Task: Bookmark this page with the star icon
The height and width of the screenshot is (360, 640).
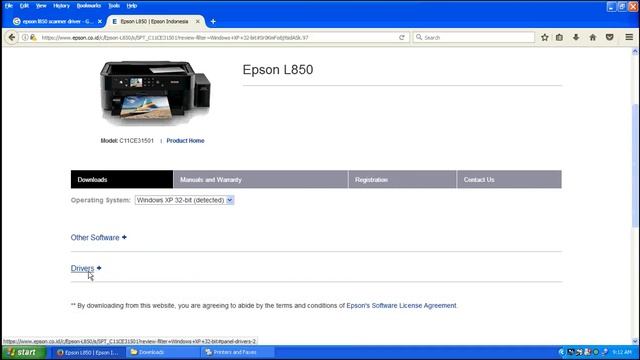Action: 544,37
